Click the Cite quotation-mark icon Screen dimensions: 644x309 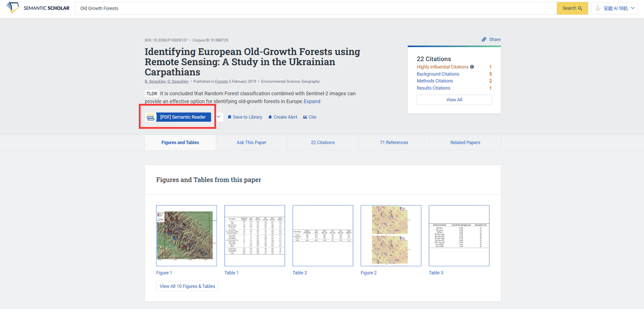(x=305, y=117)
